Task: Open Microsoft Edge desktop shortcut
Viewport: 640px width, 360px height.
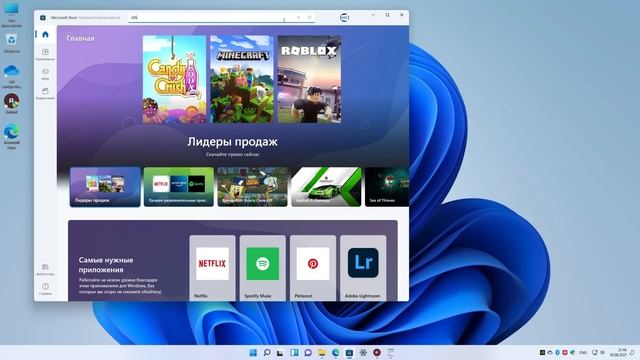Action: [11, 137]
